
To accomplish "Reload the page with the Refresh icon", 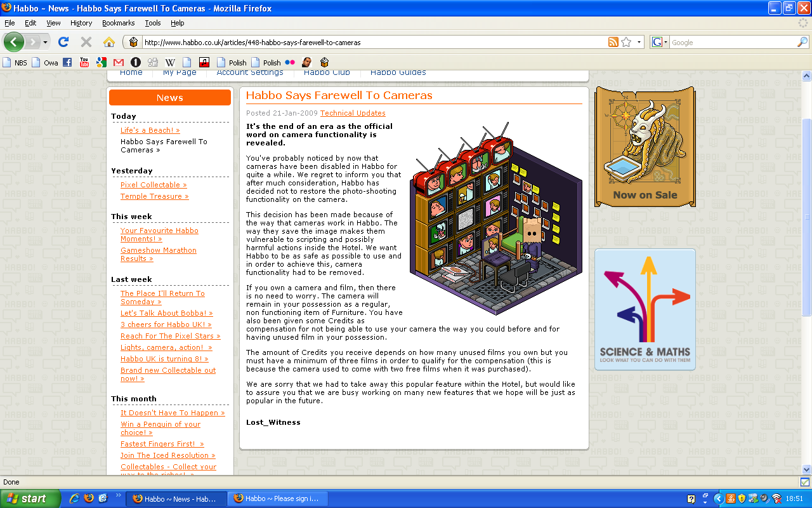I will tap(63, 43).
